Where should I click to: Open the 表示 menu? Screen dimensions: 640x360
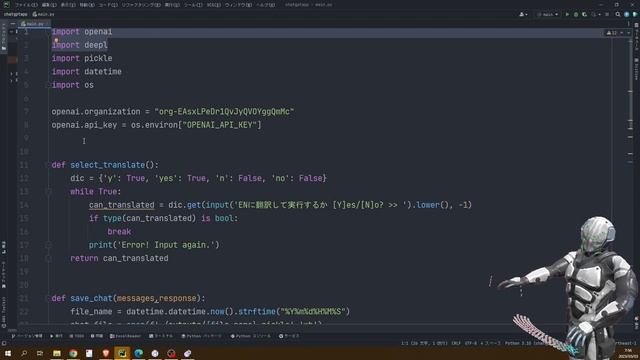coord(68,5)
